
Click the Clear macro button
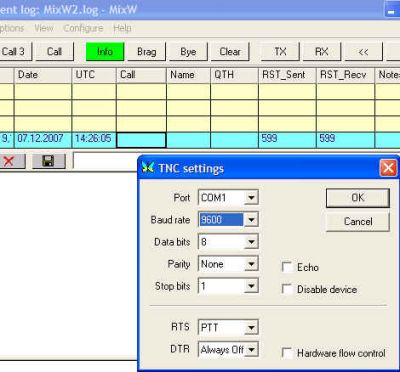pyautogui.click(x=230, y=52)
